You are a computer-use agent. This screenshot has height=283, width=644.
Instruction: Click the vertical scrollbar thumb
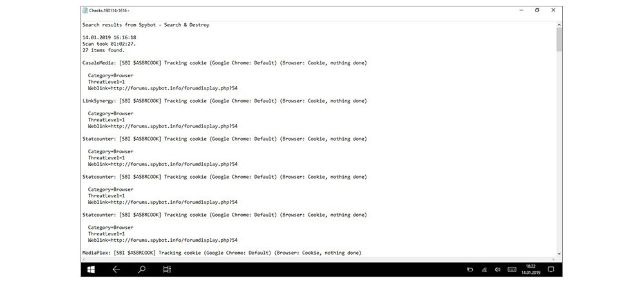(559, 40)
